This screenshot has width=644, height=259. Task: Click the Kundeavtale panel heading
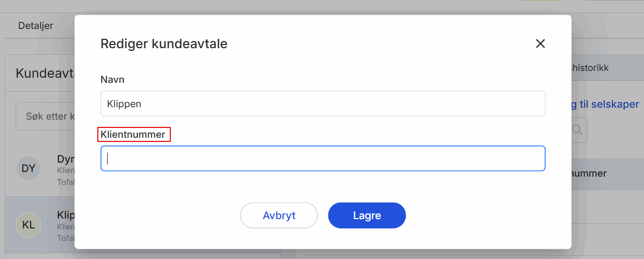tap(45, 73)
